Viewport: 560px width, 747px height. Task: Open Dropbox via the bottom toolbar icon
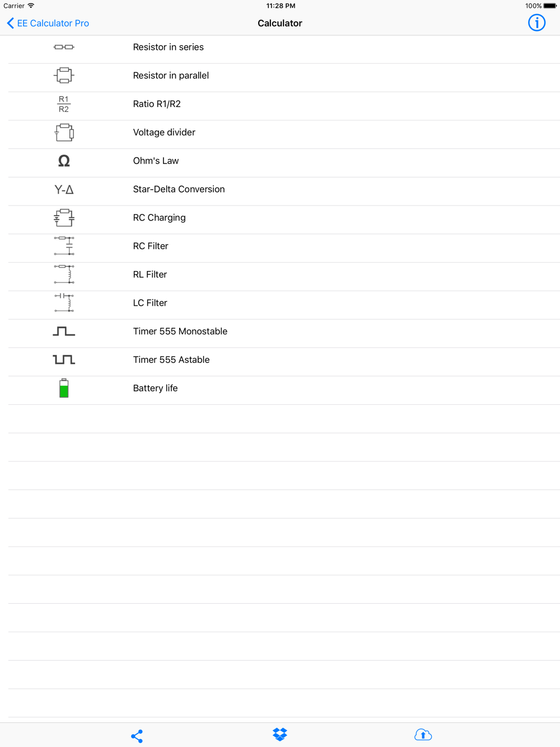(280, 734)
